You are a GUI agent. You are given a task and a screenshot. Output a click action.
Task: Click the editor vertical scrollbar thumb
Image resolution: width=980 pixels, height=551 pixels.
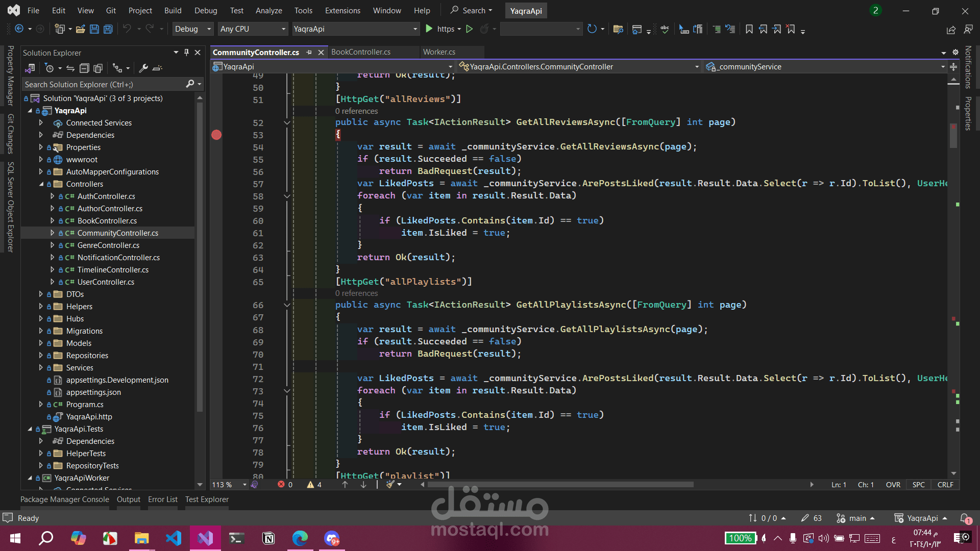(x=953, y=135)
